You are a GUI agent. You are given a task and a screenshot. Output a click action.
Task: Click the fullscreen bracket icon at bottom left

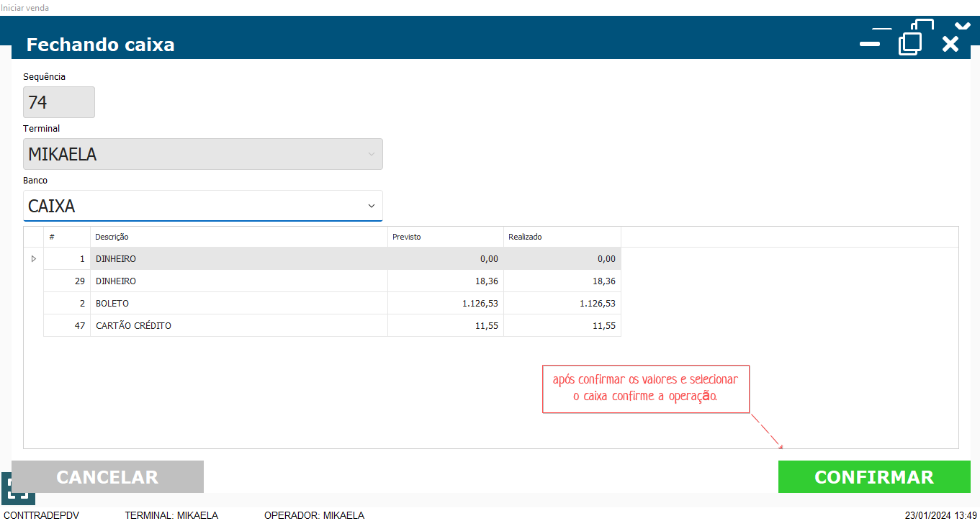click(x=17, y=489)
